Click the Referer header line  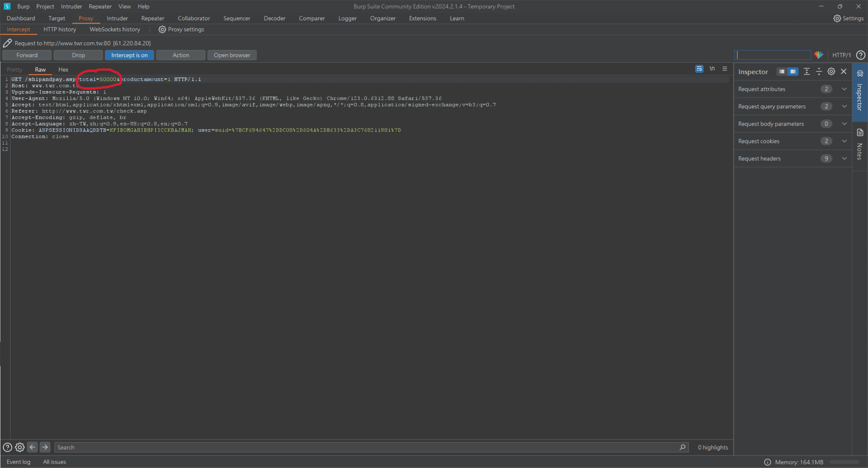point(79,111)
